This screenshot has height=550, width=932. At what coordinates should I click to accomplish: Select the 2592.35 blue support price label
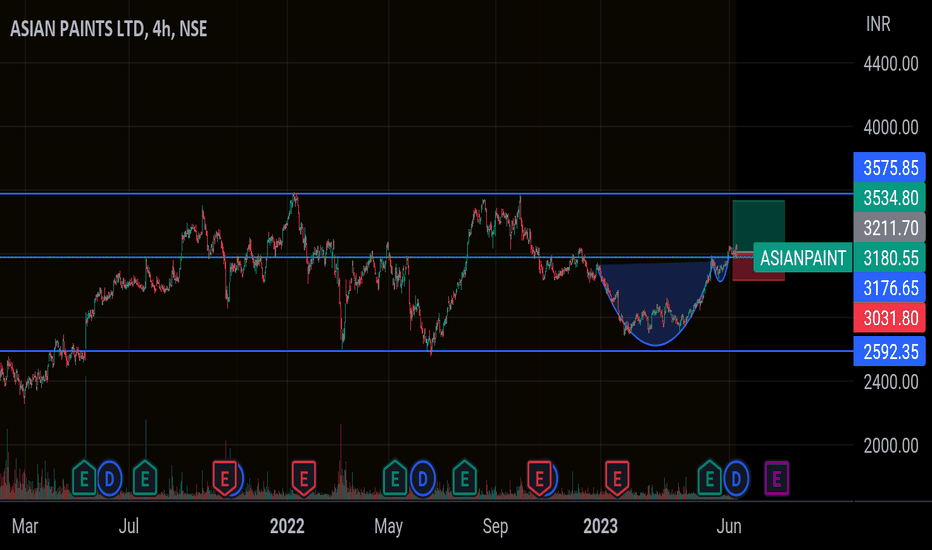click(890, 351)
